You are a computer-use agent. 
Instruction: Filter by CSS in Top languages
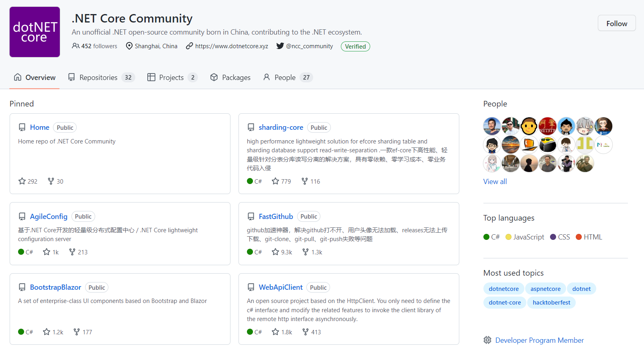(560, 237)
